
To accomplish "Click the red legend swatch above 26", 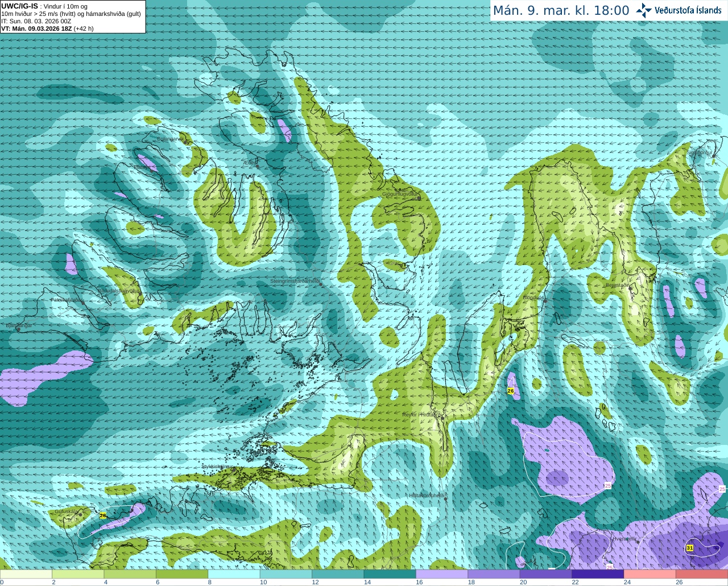I will (702, 574).
